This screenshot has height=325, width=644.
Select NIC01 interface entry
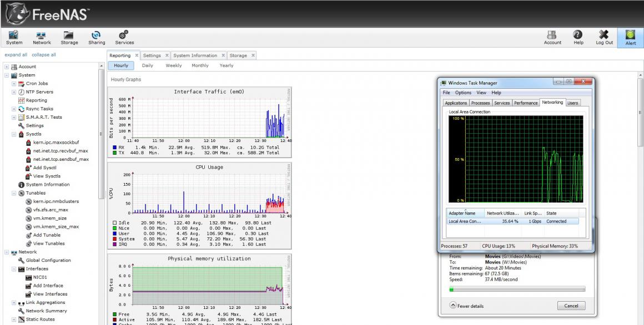[40, 277]
